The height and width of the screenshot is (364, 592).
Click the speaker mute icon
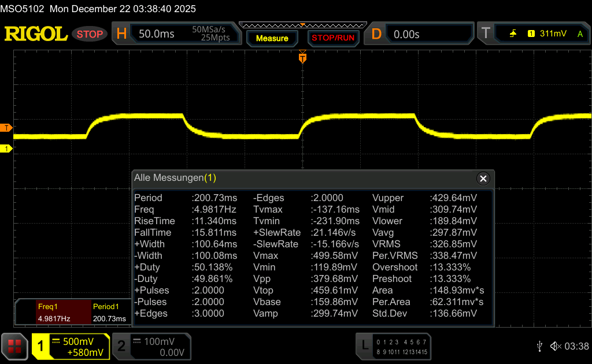[555, 346]
